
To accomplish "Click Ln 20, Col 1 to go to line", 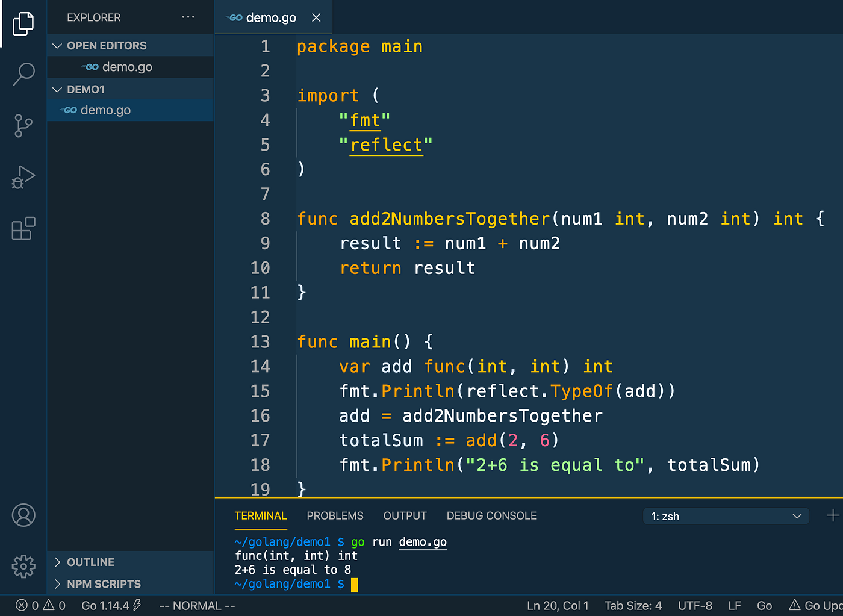I will coord(558,605).
